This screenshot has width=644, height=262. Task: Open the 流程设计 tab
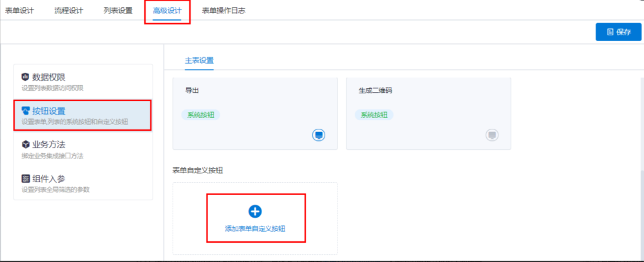tap(69, 11)
